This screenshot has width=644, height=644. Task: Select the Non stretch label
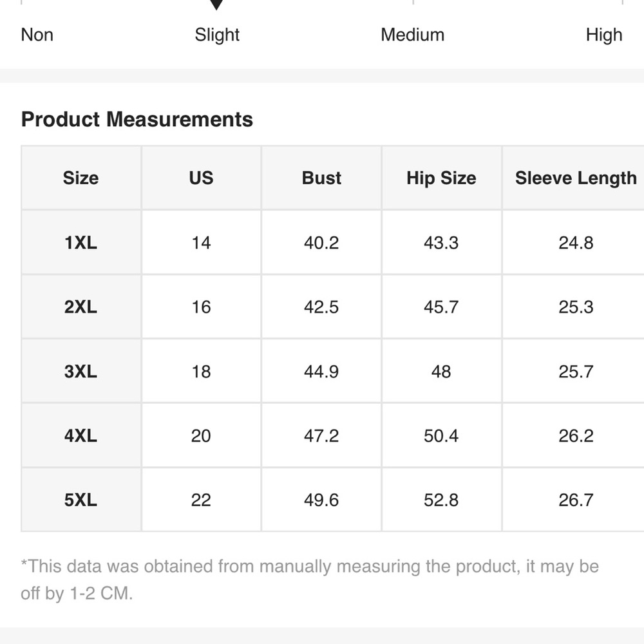[x=37, y=35]
